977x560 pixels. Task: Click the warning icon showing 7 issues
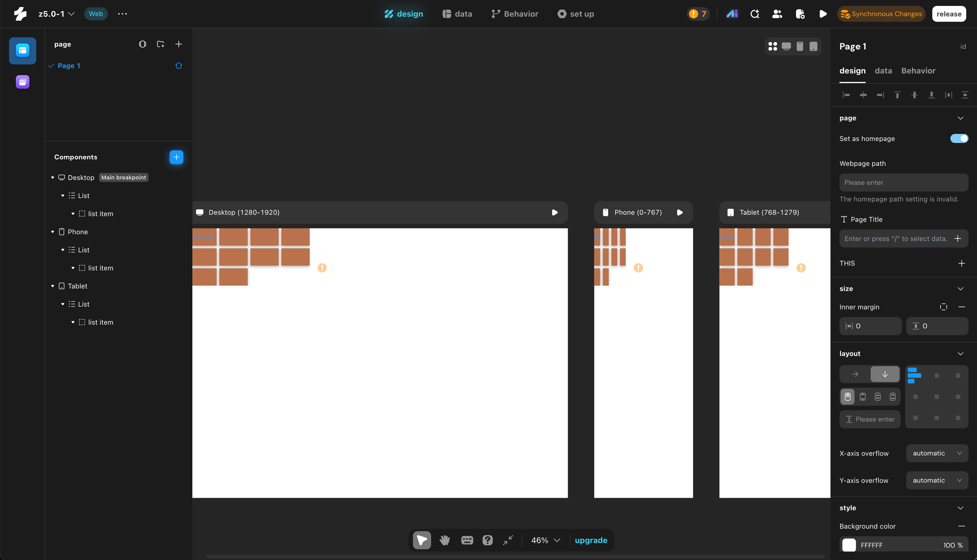pos(698,14)
